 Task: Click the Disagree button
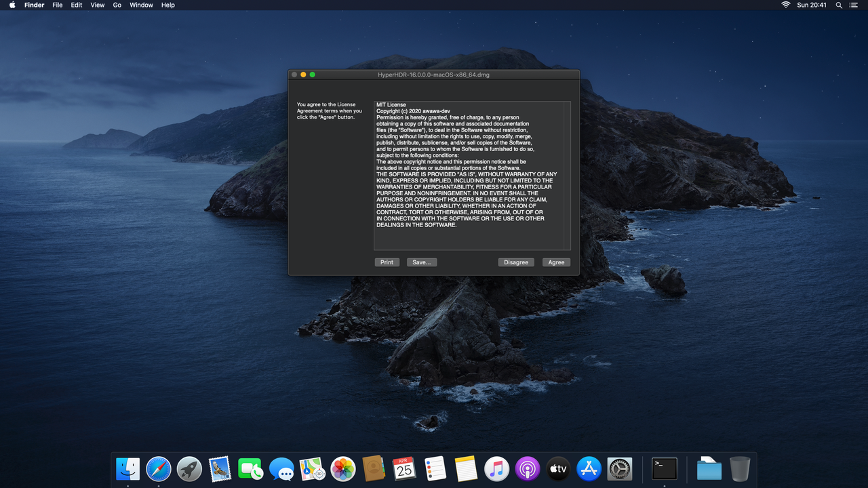(516, 262)
